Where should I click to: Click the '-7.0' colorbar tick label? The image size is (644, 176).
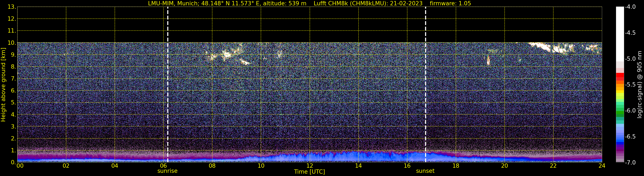tap(630, 162)
